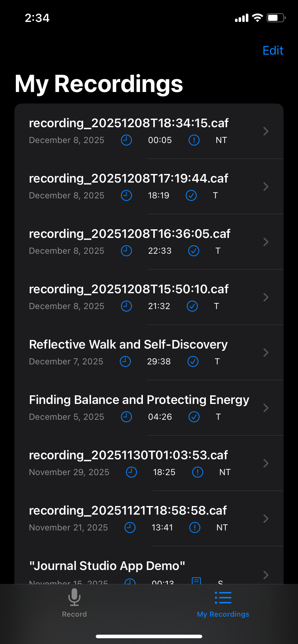Tap exclamation icon on November 21 recording

pos(195,528)
